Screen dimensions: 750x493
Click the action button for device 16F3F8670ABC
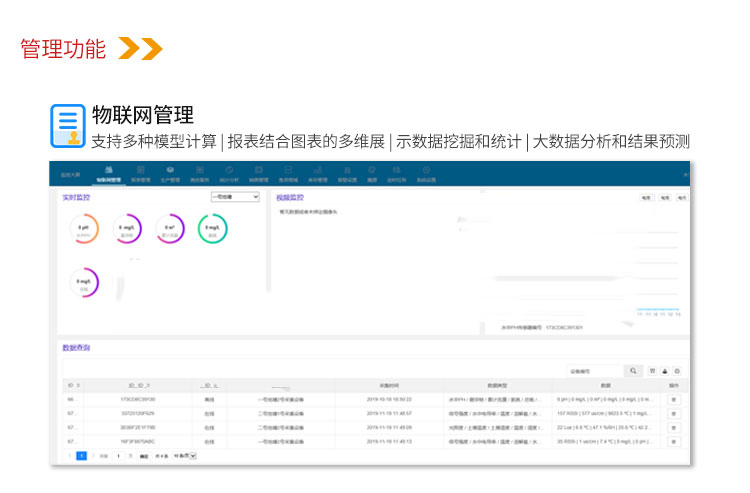point(674,442)
